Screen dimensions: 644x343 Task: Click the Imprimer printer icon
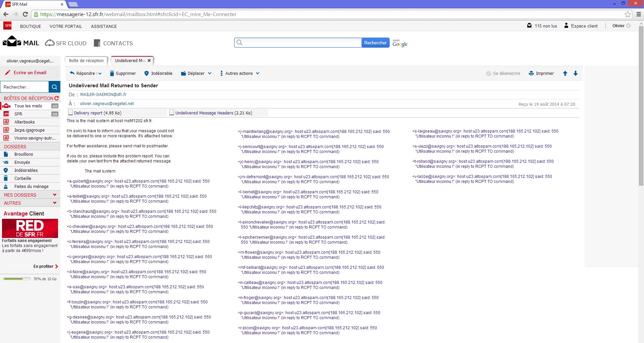click(x=531, y=73)
